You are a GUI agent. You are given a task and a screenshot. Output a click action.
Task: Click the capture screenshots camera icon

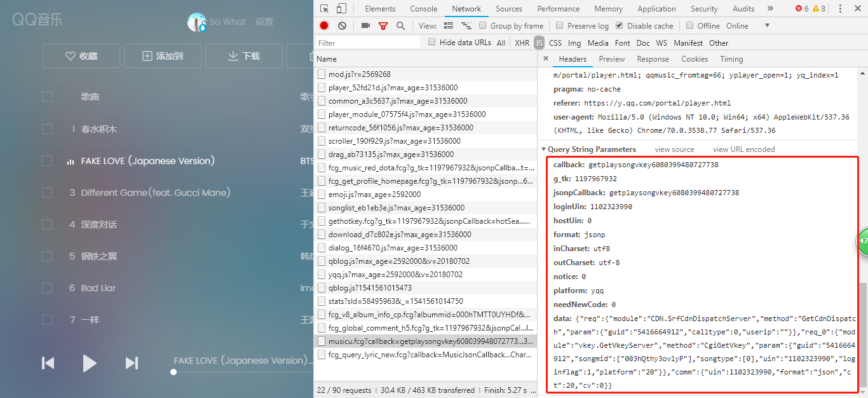(x=365, y=26)
